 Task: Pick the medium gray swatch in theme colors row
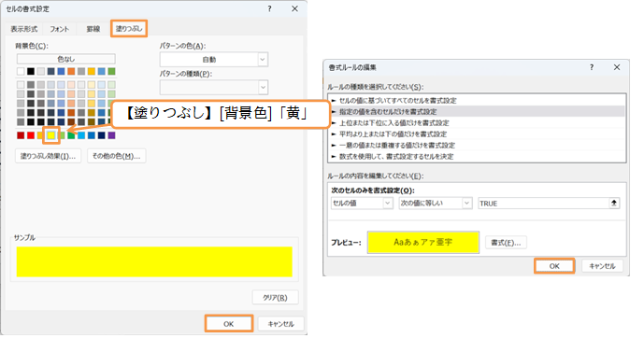pos(81,71)
